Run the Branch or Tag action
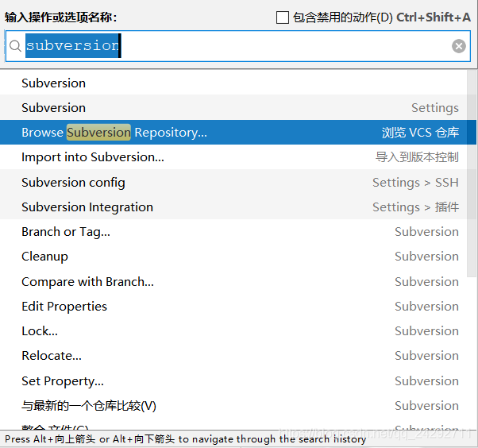The image size is (478, 448). coord(233,232)
